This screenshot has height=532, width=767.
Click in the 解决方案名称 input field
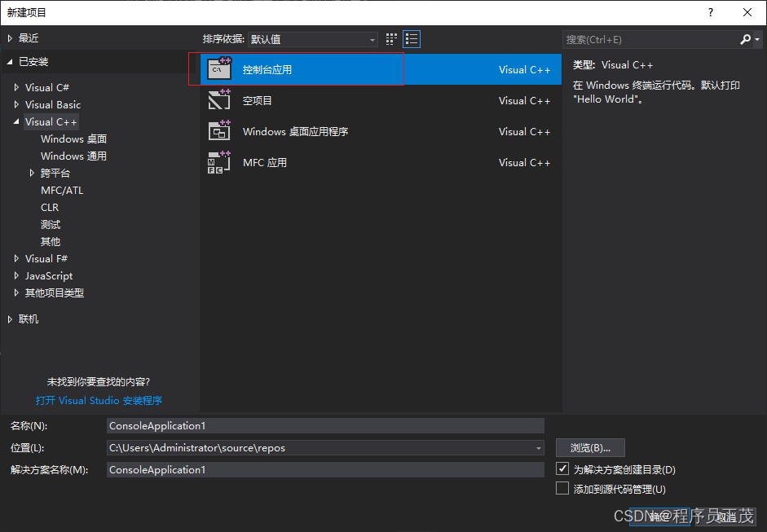tap(325, 470)
